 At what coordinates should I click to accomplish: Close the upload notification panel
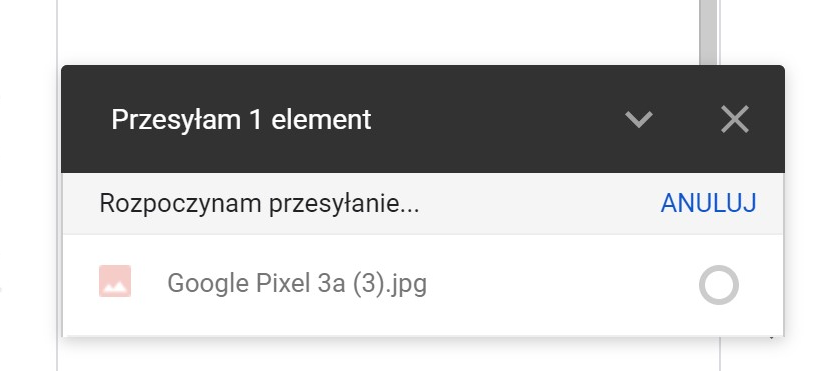click(735, 119)
